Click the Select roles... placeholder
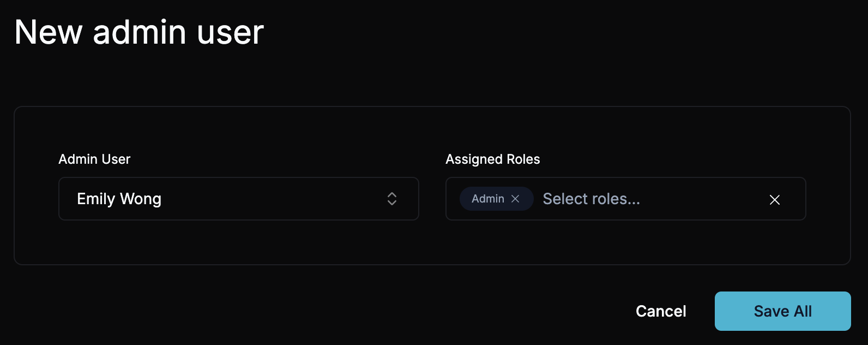 click(591, 199)
